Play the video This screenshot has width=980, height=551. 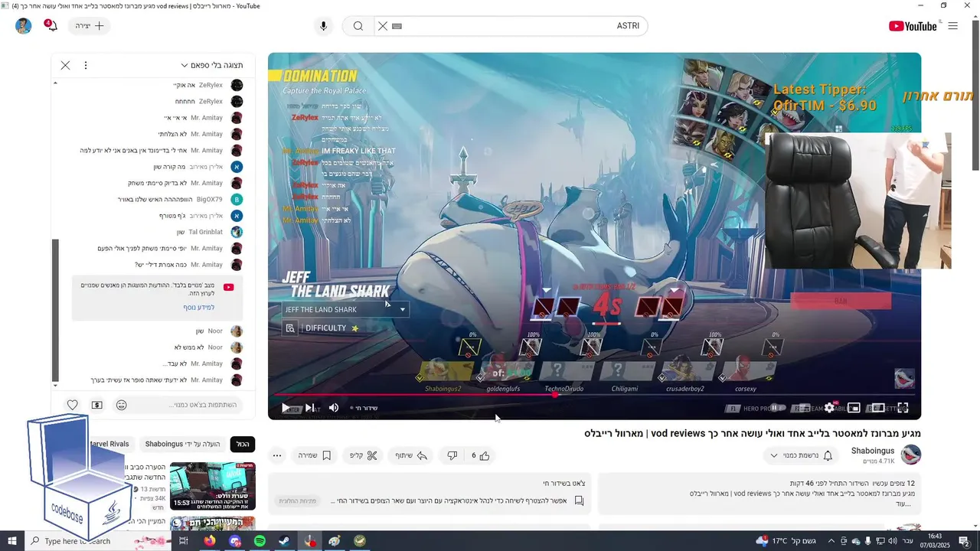[286, 408]
